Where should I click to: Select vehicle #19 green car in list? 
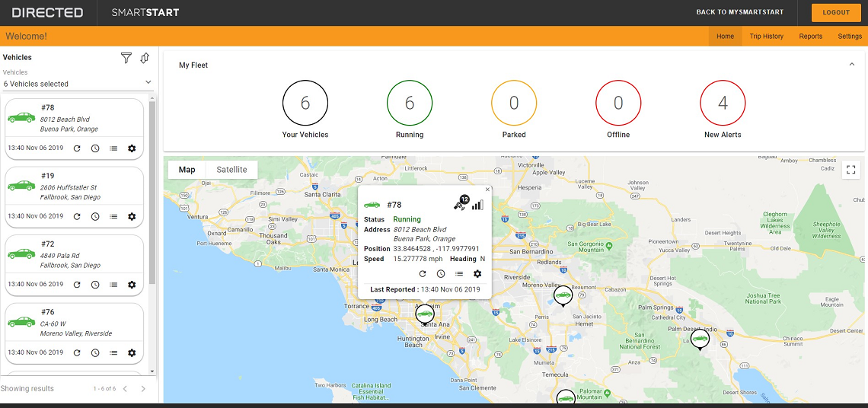pyautogui.click(x=21, y=186)
